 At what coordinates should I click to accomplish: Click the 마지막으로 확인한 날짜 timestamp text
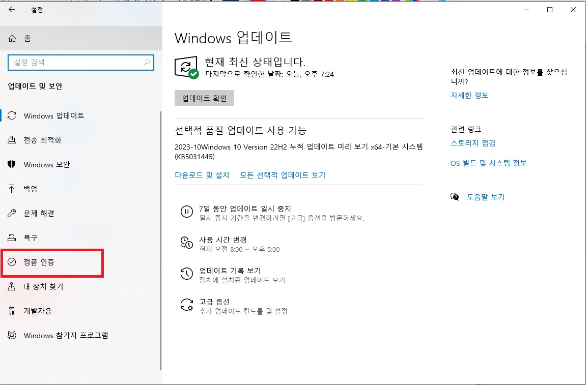click(270, 74)
